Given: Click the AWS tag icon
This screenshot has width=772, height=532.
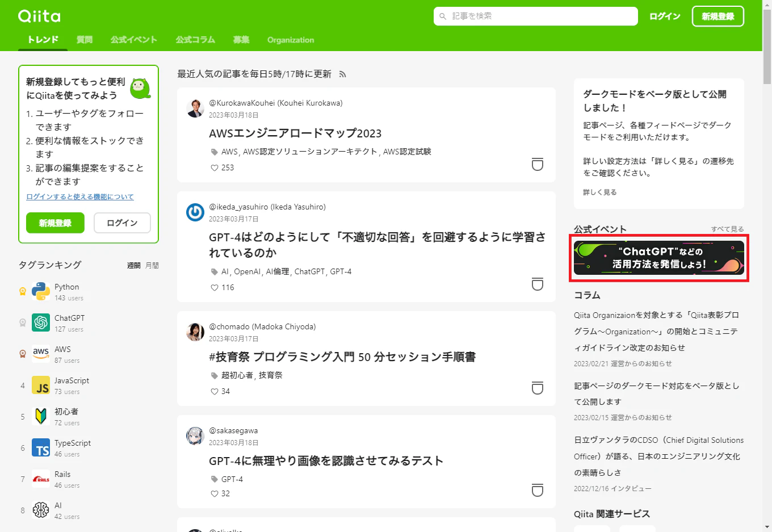Looking at the screenshot, I should (x=41, y=354).
